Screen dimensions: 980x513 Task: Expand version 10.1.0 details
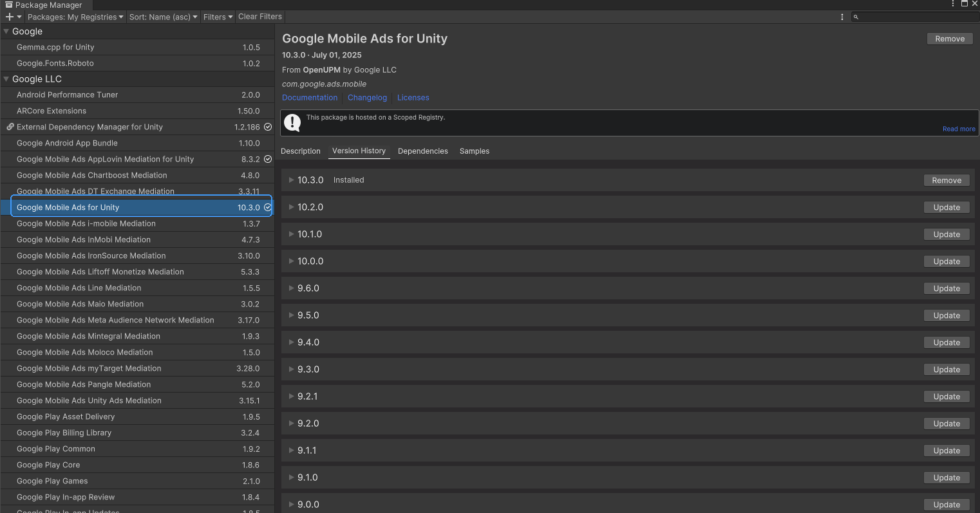(292, 234)
